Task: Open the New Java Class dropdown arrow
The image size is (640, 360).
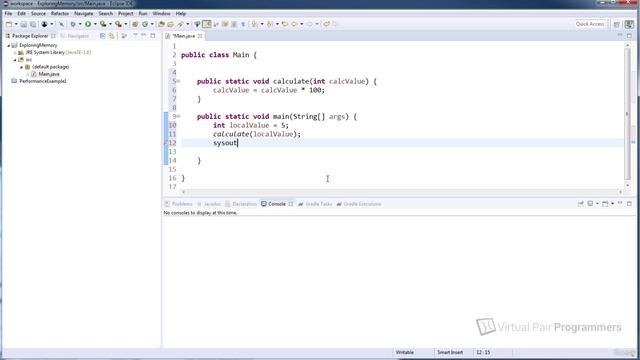Action: (x=152, y=24)
